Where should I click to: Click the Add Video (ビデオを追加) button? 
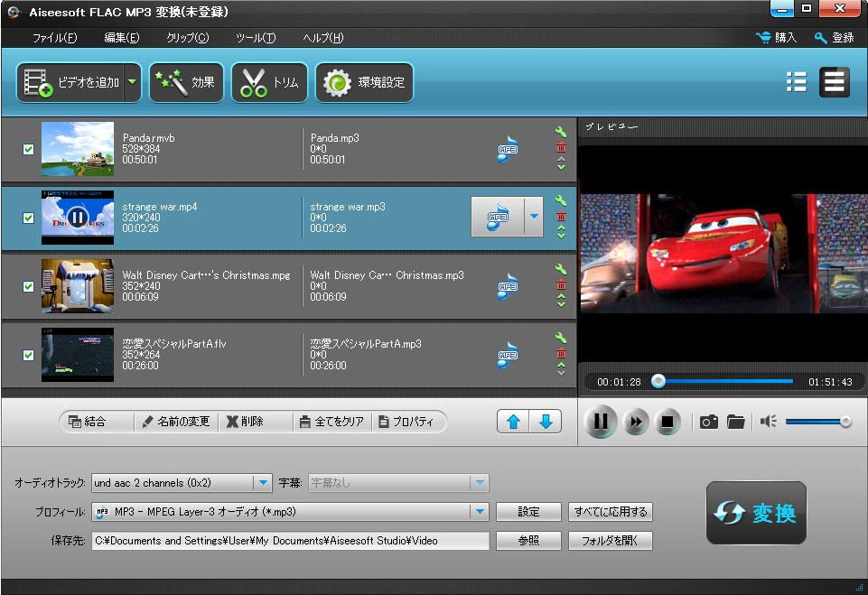(70, 82)
